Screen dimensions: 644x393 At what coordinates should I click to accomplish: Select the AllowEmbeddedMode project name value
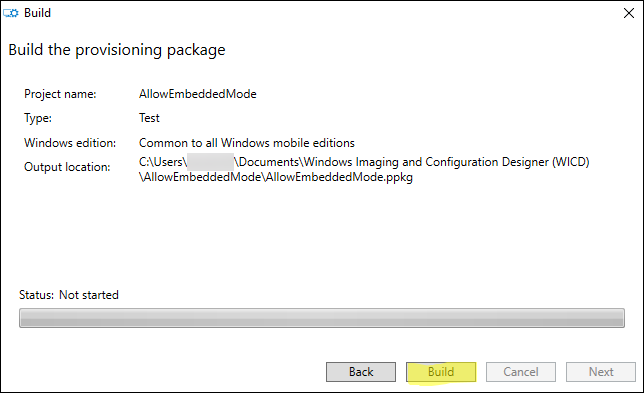pyautogui.click(x=198, y=94)
